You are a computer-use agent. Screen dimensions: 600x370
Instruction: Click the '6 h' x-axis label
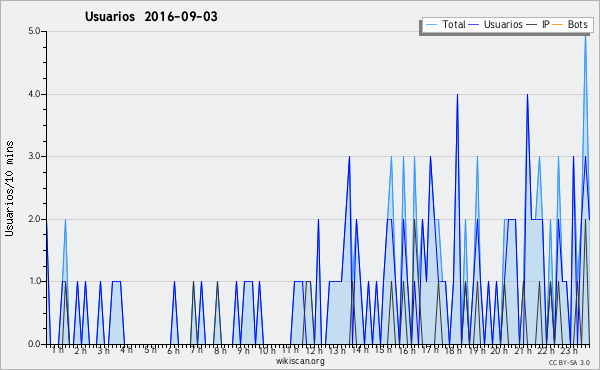pos(173,350)
